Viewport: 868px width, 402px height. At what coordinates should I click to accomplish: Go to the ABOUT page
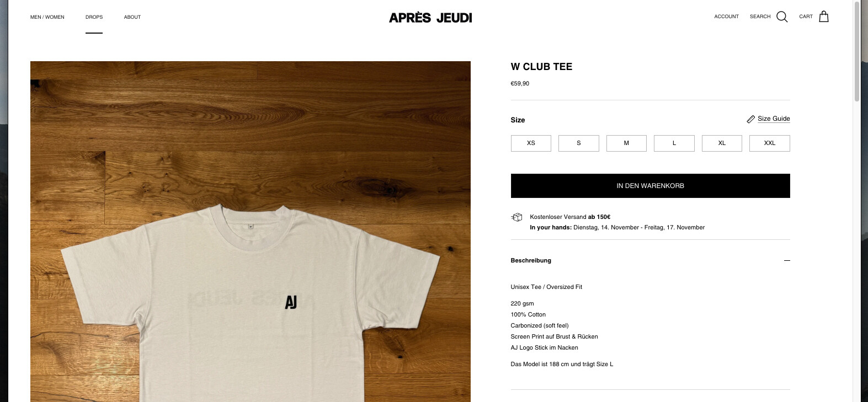[132, 17]
